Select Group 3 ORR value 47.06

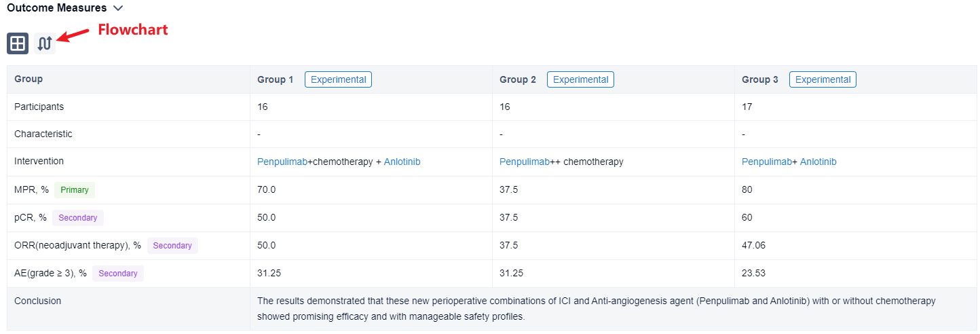pos(753,246)
